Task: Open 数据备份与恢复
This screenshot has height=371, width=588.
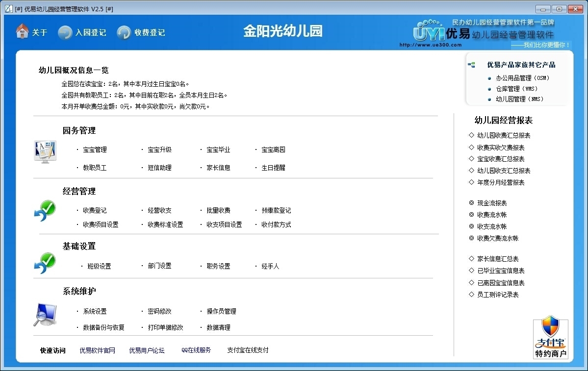Action: click(103, 327)
